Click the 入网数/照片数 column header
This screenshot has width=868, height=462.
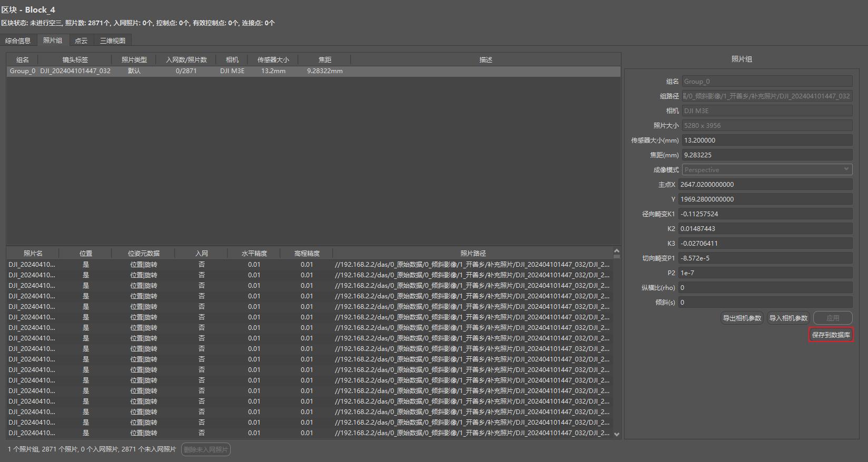point(186,59)
